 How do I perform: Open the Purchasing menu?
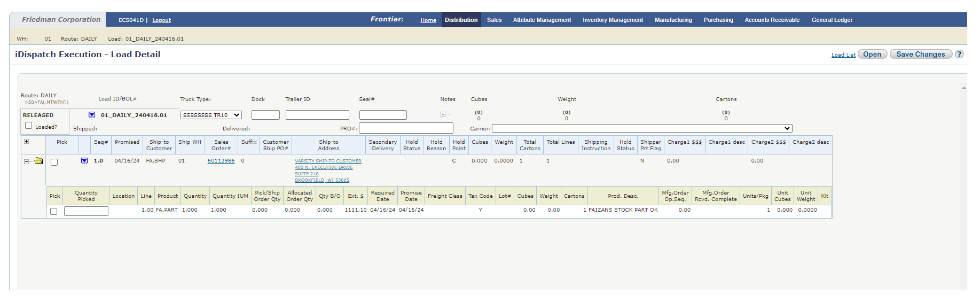point(718,20)
